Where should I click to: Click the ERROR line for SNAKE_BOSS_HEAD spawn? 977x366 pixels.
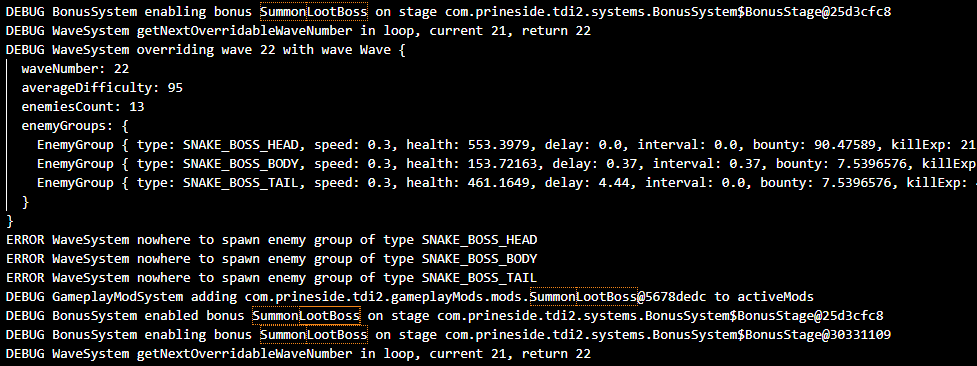point(272,239)
